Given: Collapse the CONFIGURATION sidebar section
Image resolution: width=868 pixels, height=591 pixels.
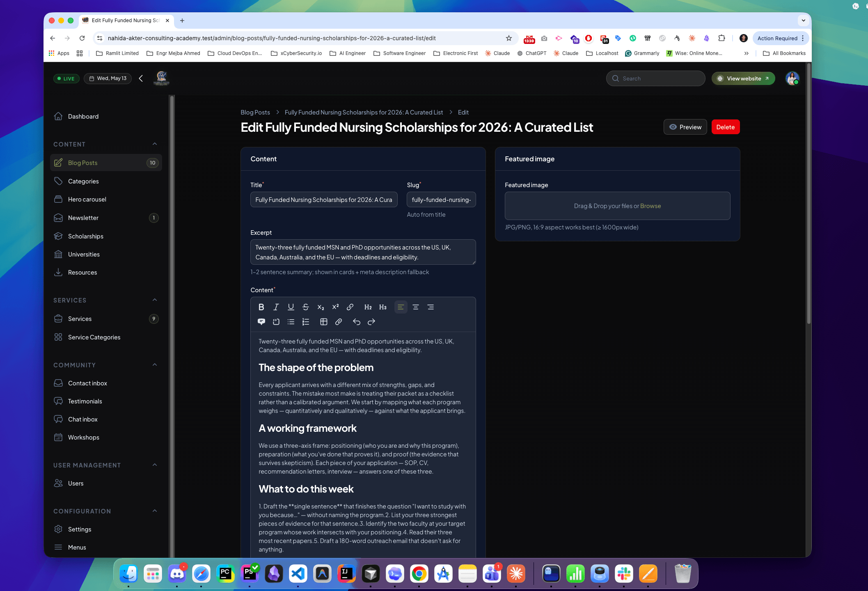Looking at the screenshot, I should (x=155, y=511).
